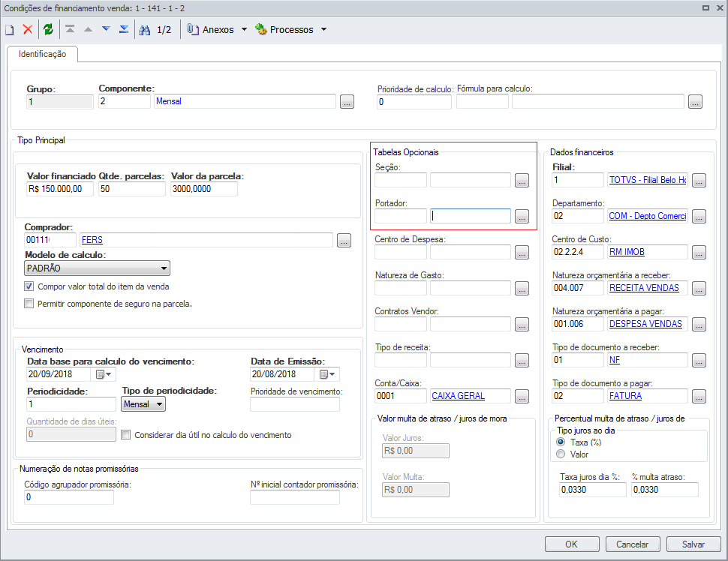Open lookup for Natureza orçamentária a receber
The height and width of the screenshot is (561, 728).
(699, 288)
